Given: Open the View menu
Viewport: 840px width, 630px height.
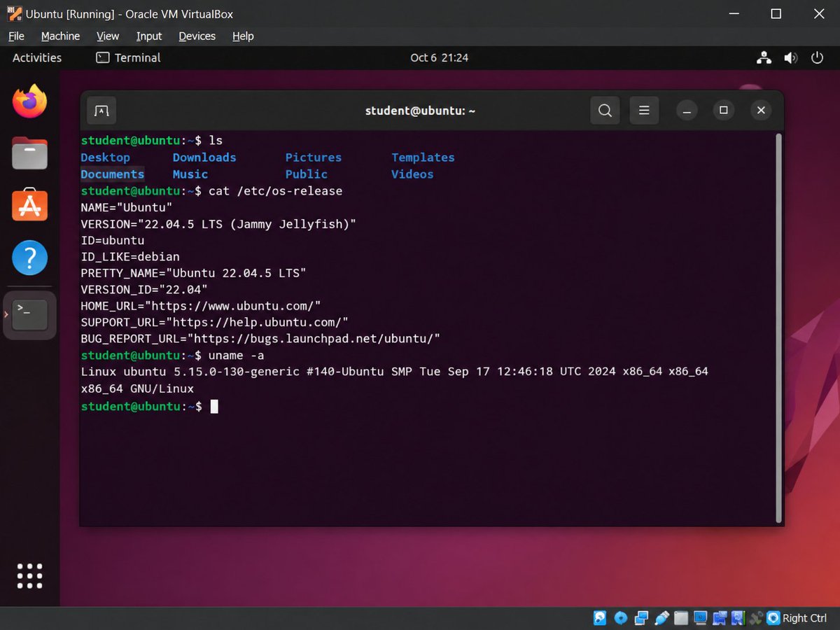Looking at the screenshot, I should pos(108,36).
